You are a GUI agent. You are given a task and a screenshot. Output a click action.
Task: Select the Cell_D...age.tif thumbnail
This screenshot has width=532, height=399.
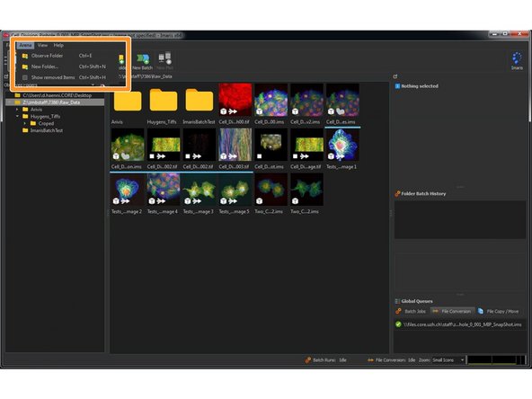coord(306,145)
